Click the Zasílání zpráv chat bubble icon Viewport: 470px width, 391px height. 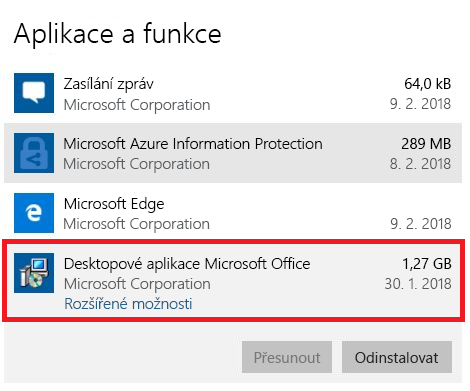coord(34,93)
